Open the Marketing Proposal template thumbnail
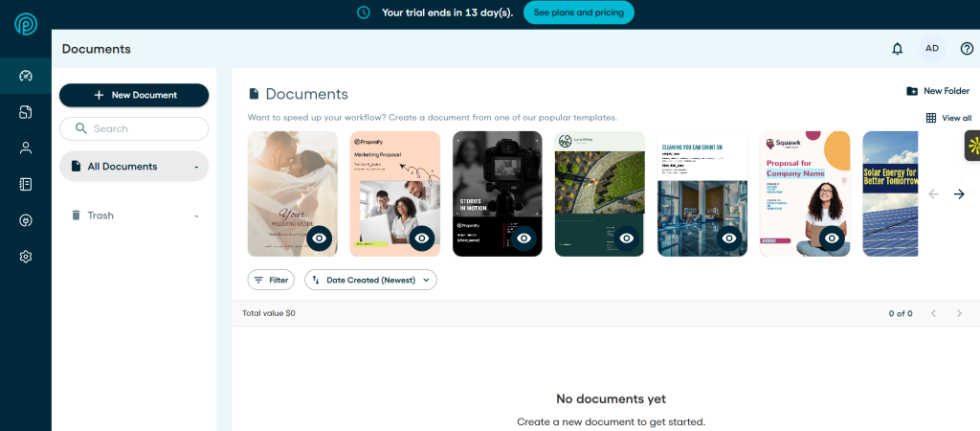Image resolution: width=980 pixels, height=431 pixels. tap(395, 193)
